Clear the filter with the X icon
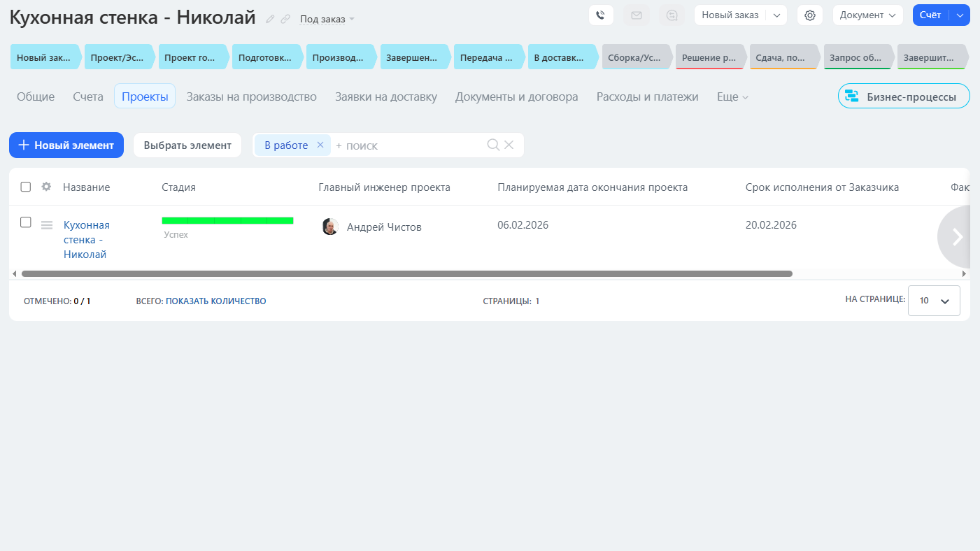 click(509, 145)
